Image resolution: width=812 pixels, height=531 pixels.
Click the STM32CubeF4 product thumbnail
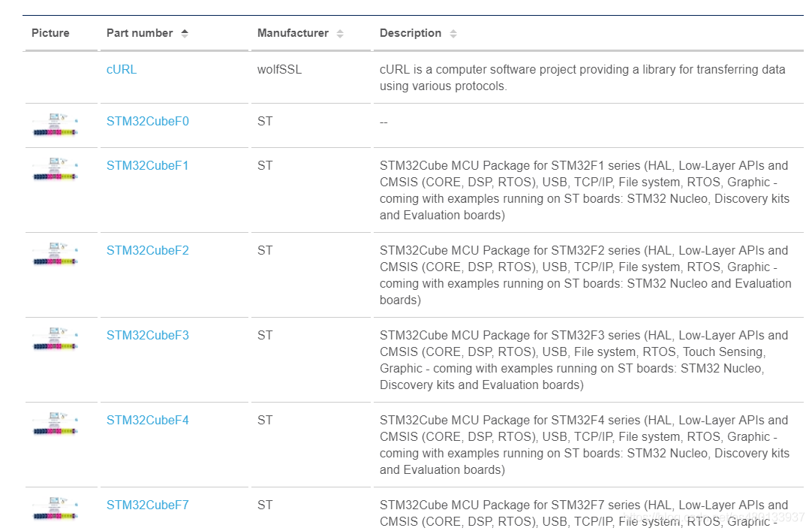coord(56,424)
